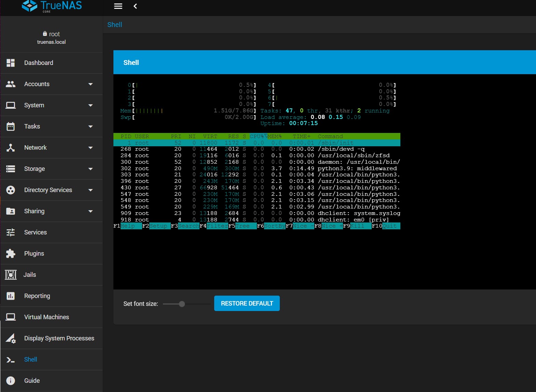The width and height of the screenshot is (536, 392).
Task: Click the Display System Processes icon
Action: pyautogui.click(x=11, y=338)
